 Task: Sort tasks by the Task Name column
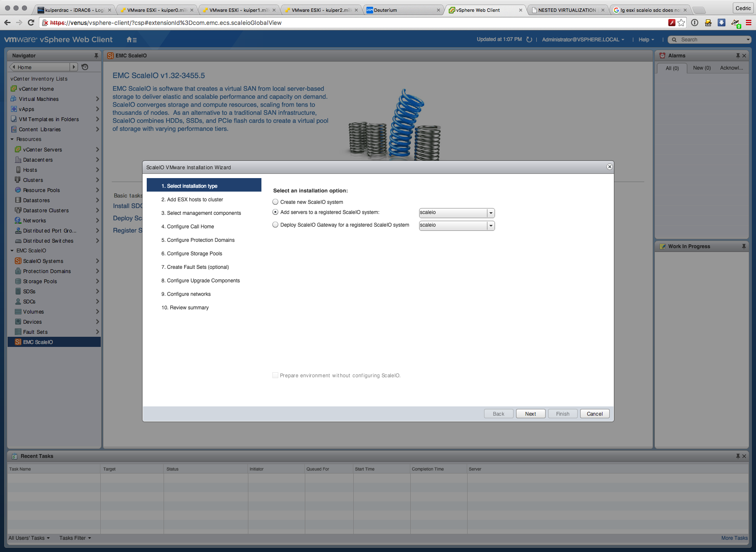point(54,469)
